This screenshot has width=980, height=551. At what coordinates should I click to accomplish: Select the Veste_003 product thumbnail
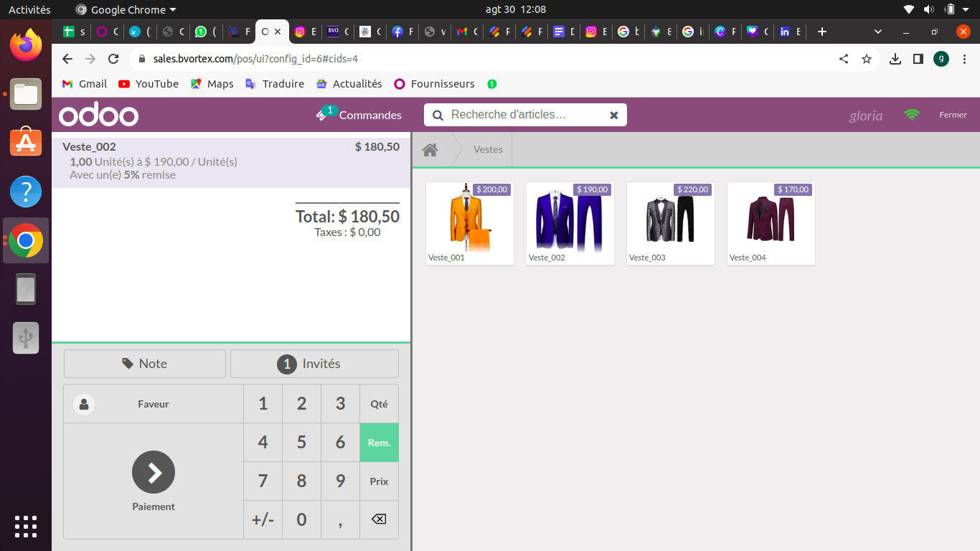[x=670, y=223]
